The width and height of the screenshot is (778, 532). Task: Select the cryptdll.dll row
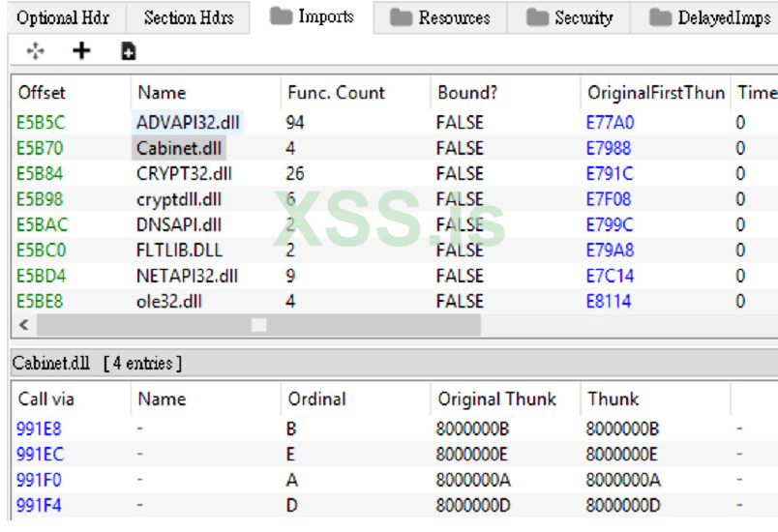pos(395,199)
